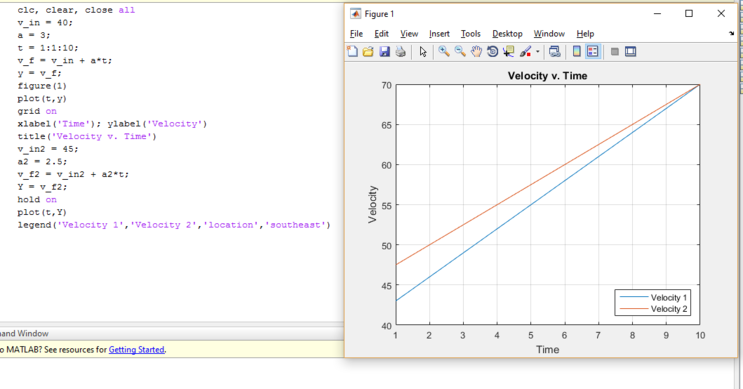Image resolution: width=743 pixels, height=389 pixels.
Task: Open the Edit menu in Figure 1
Action: (x=381, y=34)
